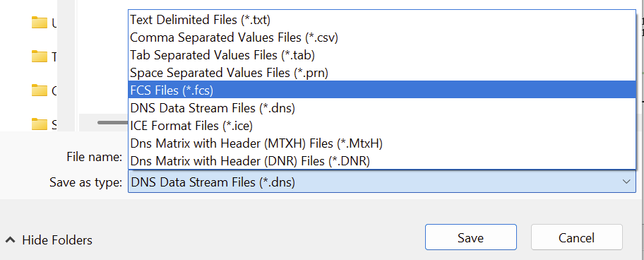Click the Hide Folders caret icon

[x=11, y=240]
